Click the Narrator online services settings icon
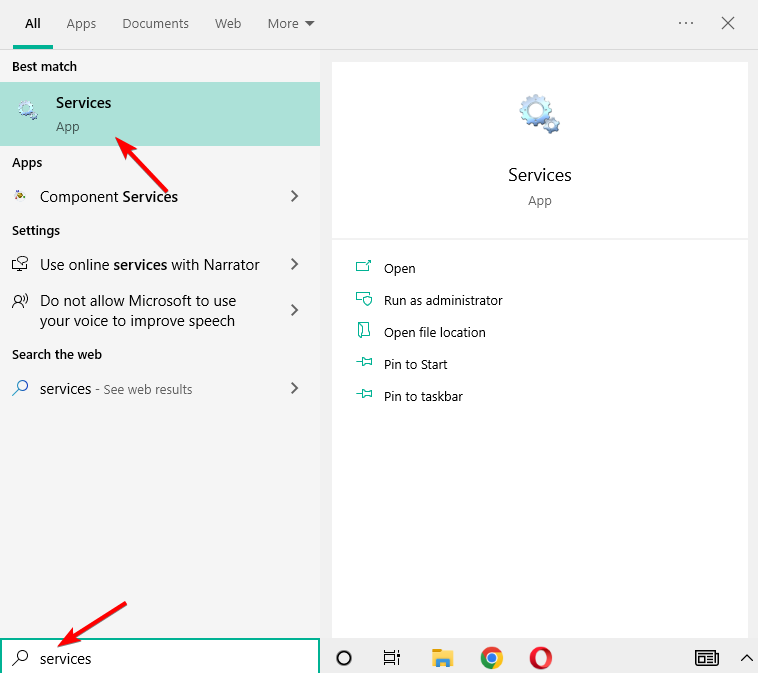758x673 pixels. click(x=20, y=264)
